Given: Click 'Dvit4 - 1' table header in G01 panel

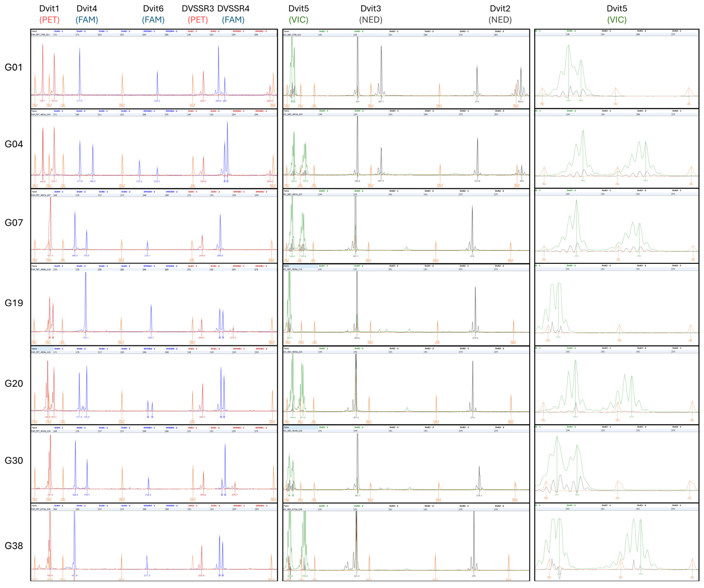Looking at the screenshot, I should pos(59,31).
